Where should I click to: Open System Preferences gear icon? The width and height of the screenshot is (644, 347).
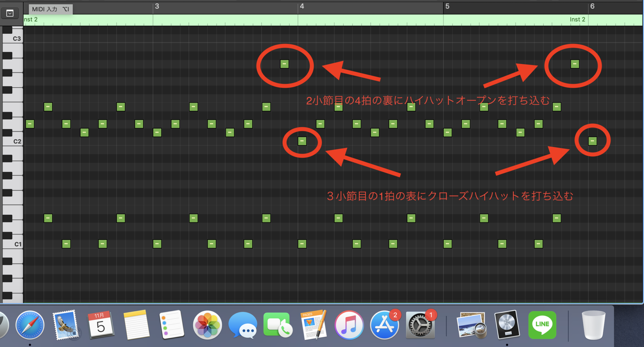420,325
